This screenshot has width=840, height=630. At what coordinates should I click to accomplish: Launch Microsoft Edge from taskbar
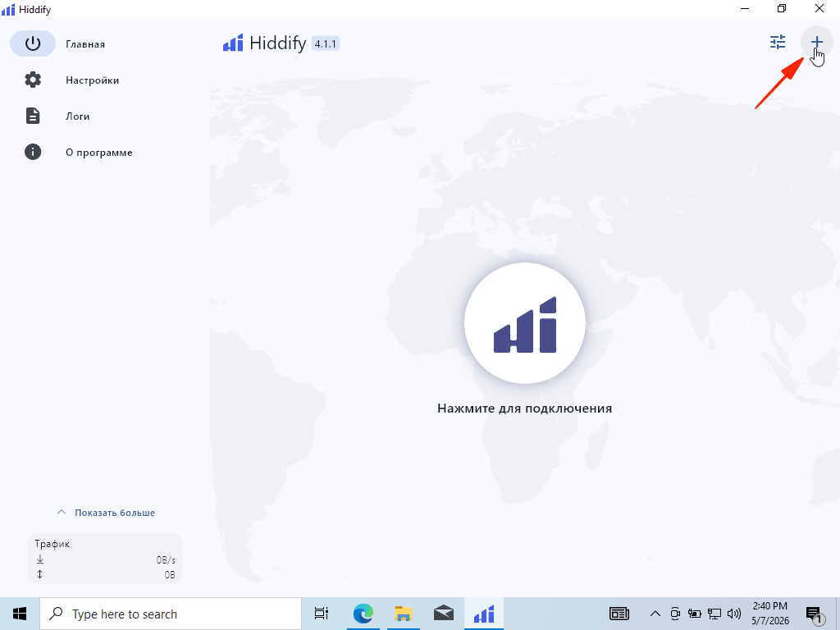click(x=363, y=614)
